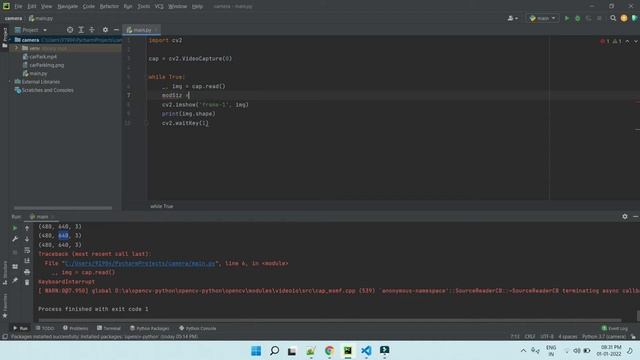The height and width of the screenshot is (360, 640).
Task: Click the orange user avatar icon
Action: click(x=624, y=18)
